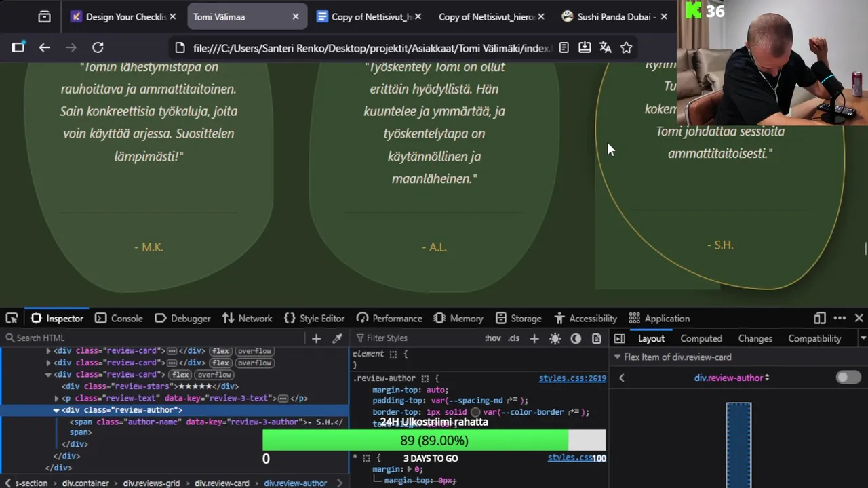
Task: Click overflow badge on first review-card row
Action: [x=254, y=351]
